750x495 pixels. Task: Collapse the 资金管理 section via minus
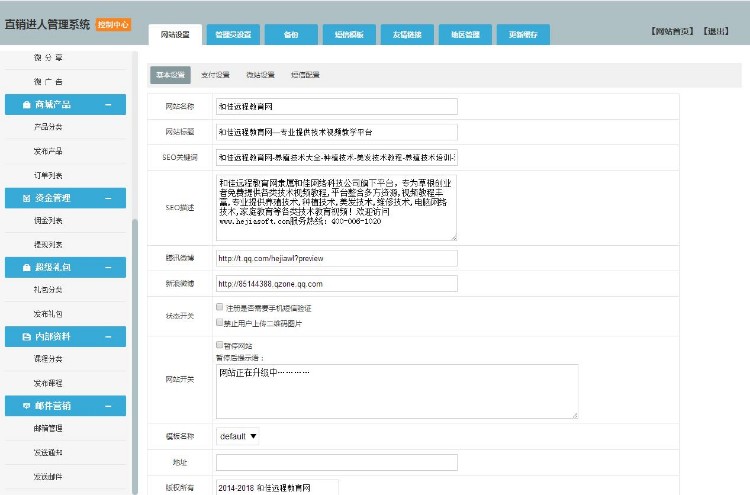(x=108, y=198)
